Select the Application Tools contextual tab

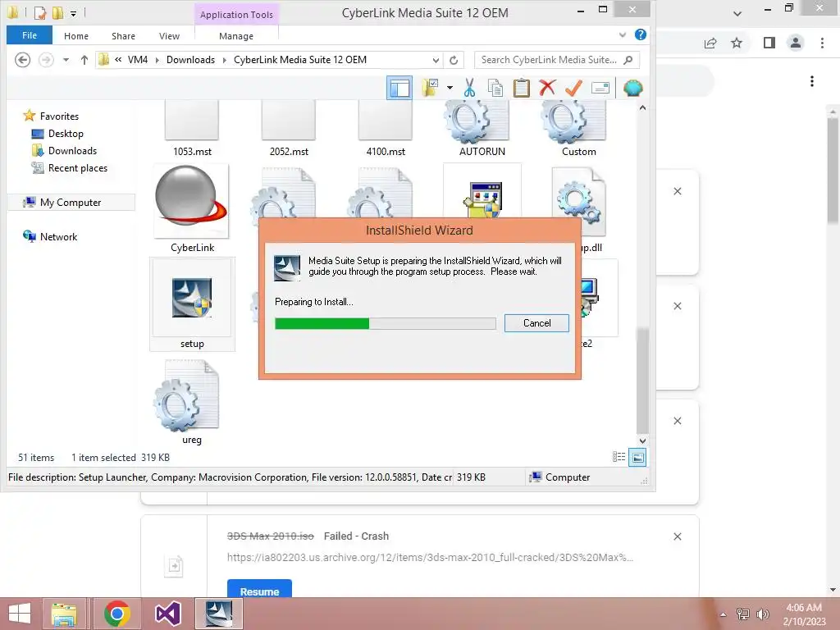click(x=236, y=15)
